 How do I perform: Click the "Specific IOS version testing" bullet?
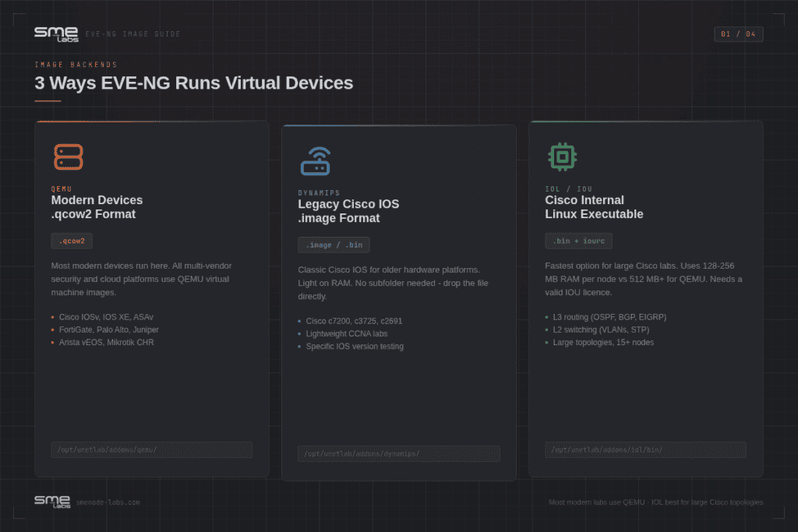[x=355, y=347]
